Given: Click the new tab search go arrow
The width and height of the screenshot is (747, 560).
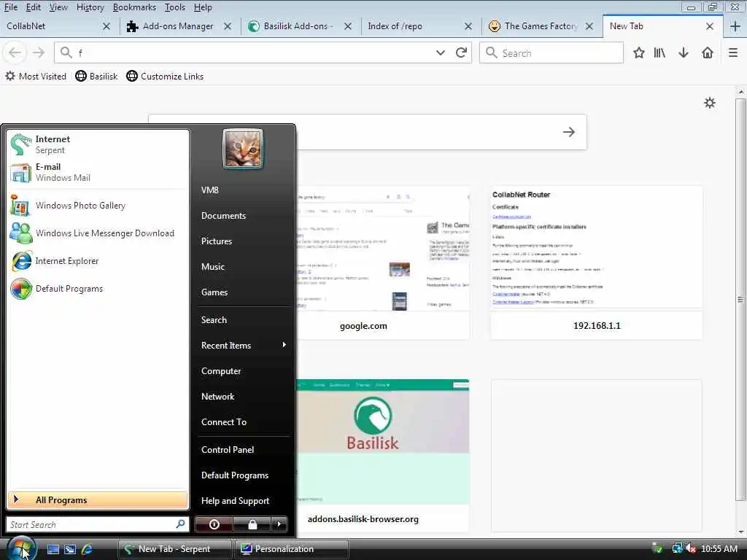Looking at the screenshot, I should [x=568, y=132].
